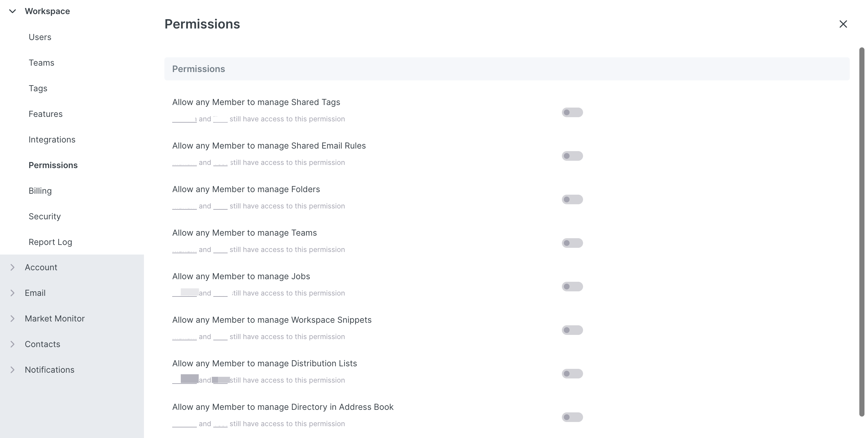
Task: Toggle the manage Teams permission switch
Action: [x=572, y=243]
